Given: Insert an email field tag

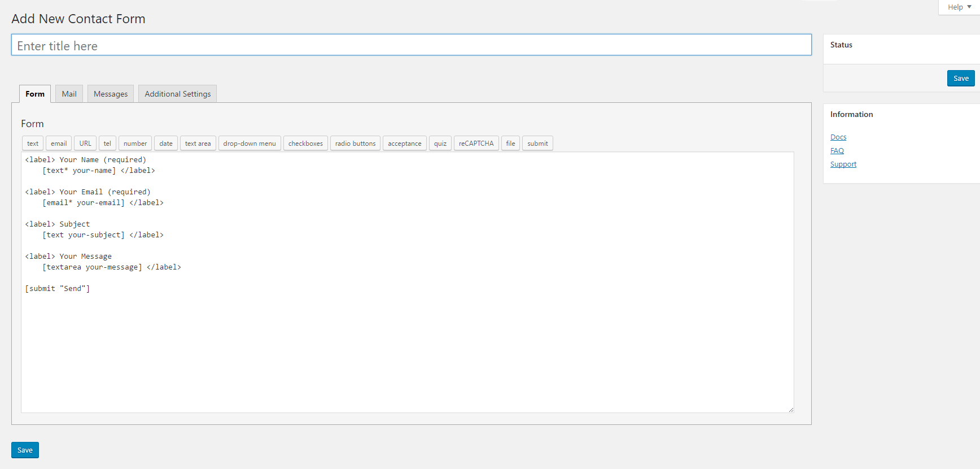Looking at the screenshot, I should click(x=59, y=144).
